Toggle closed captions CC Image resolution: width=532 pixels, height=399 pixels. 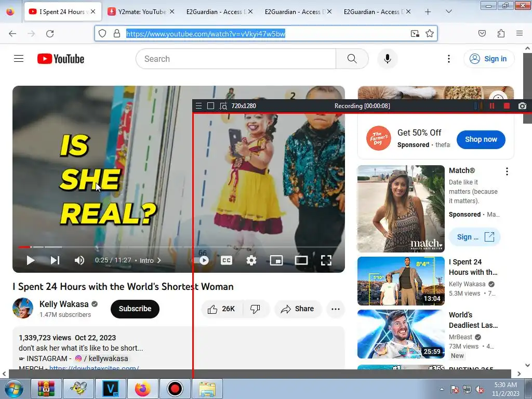coord(227,260)
